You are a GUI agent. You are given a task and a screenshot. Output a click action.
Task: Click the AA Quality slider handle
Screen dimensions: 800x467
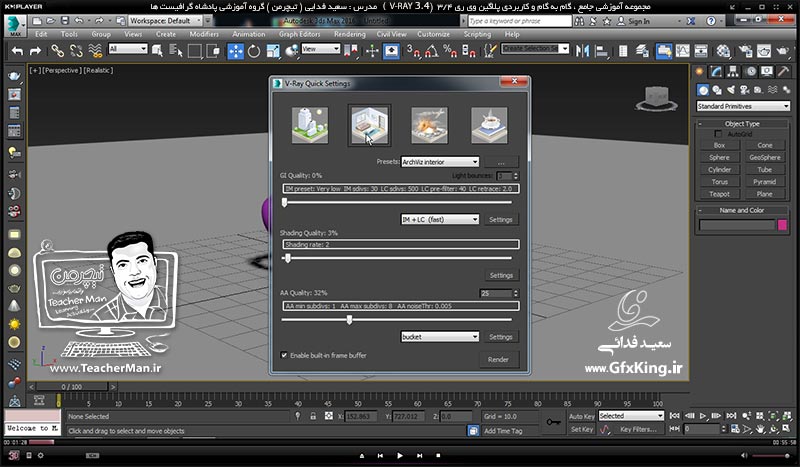[349, 320]
